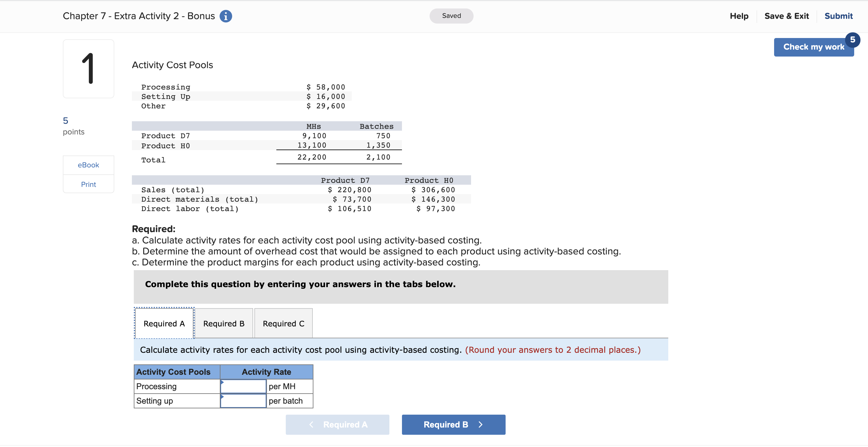Click the info icon next to Chapter 7 title
The width and height of the screenshot is (868, 447).
225,16
